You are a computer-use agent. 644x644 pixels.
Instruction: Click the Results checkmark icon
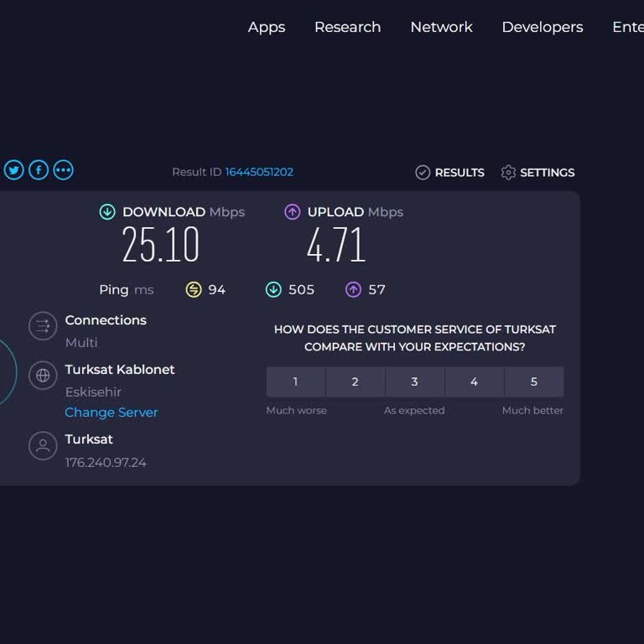(x=423, y=173)
